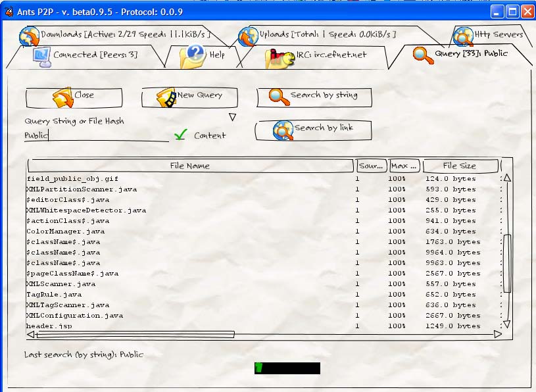The width and height of the screenshot is (536, 392).
Task: Click the results list scroll up arrow
Action: 507,178
